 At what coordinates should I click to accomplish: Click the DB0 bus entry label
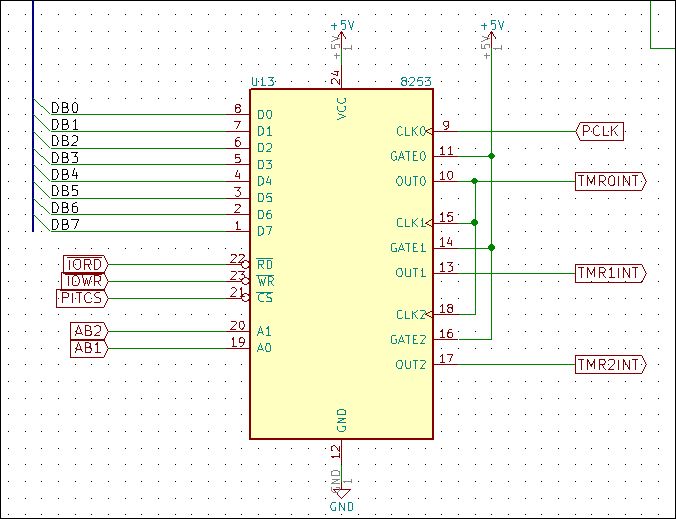click(x=65, y=108)
